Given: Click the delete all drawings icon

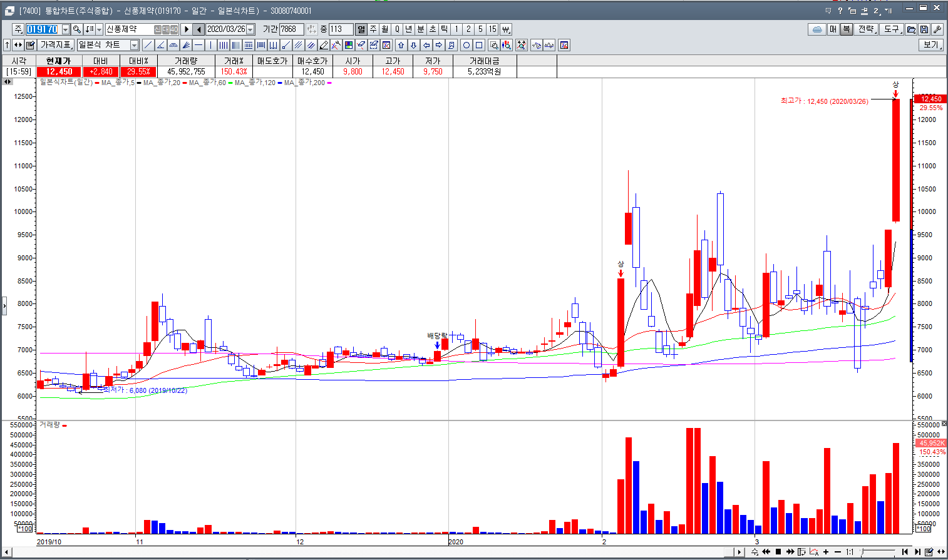Looking at the screenshot, I should [386, 45].
